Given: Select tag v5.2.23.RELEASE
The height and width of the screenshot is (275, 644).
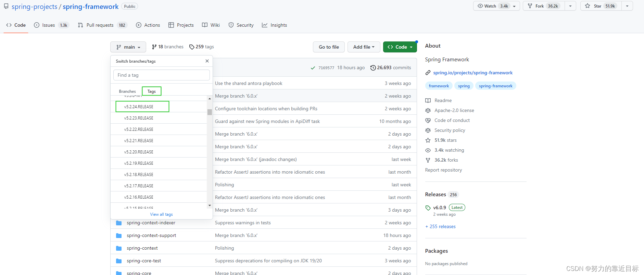Looking at the screenshot, I should tap(159, 118).
